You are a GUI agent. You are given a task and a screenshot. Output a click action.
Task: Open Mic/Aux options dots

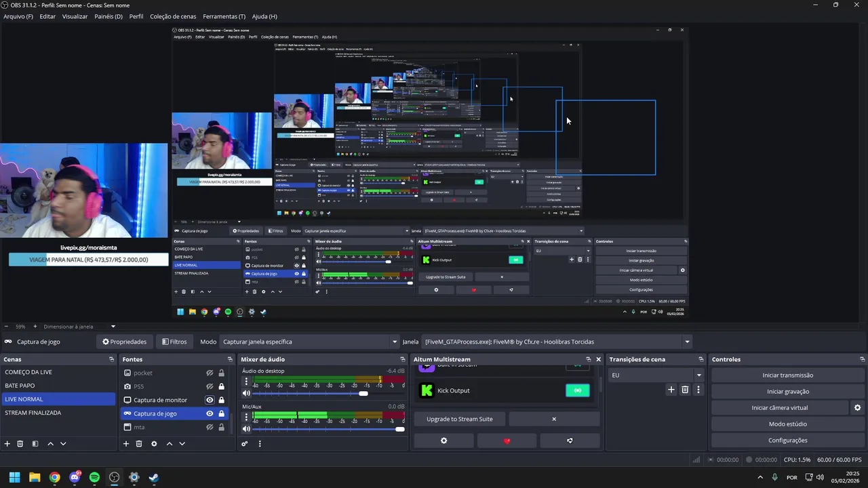[x=246, y=416]
